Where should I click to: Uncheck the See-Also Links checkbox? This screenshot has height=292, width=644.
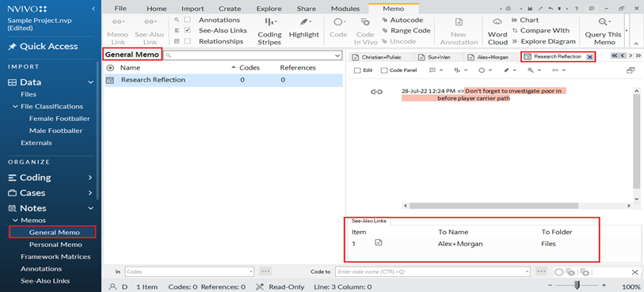(187, 30)
